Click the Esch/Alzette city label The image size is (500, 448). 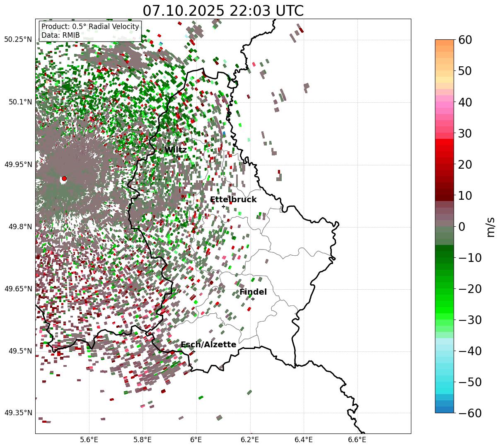[x=208, y=345]
